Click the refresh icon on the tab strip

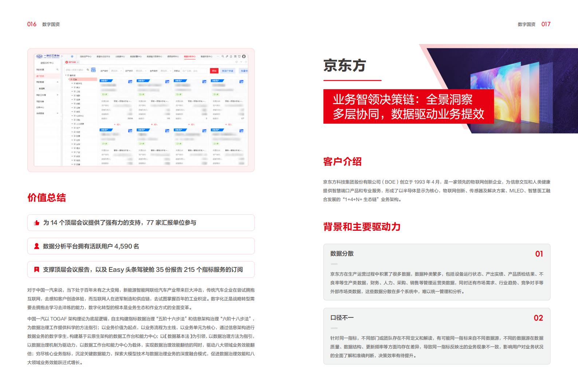[236, 62]
